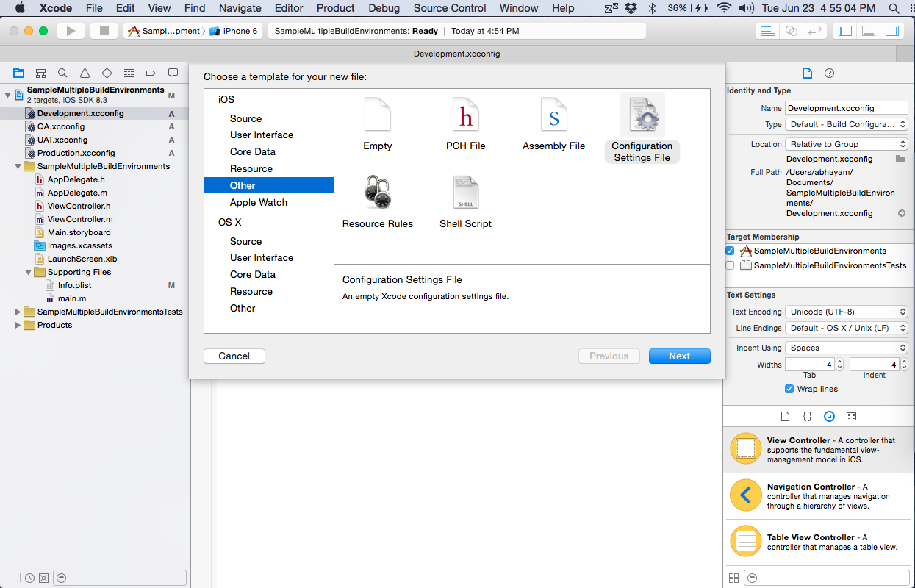
Task: Open the Test navigator
Action: 107,73
